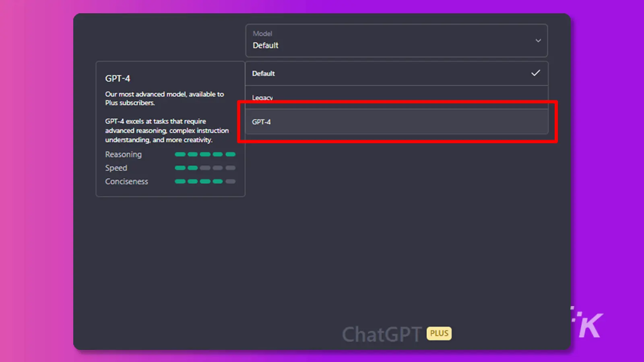
Task: Click the Model dropdown chevron arrow
Action: pyautogui.click(x=538, y=41)
